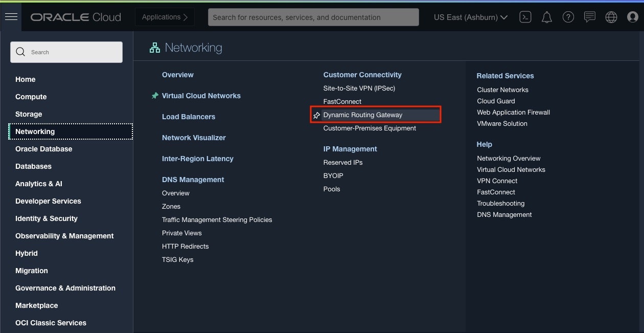Pin Dynamic Routing Gateway pin icon
Screen dimensions: 644x333
[316, 115]
